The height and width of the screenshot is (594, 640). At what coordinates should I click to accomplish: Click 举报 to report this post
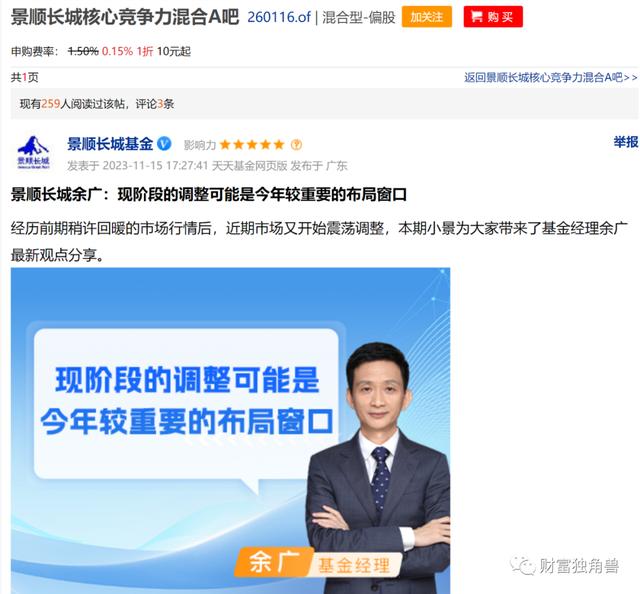click(626, 142)
